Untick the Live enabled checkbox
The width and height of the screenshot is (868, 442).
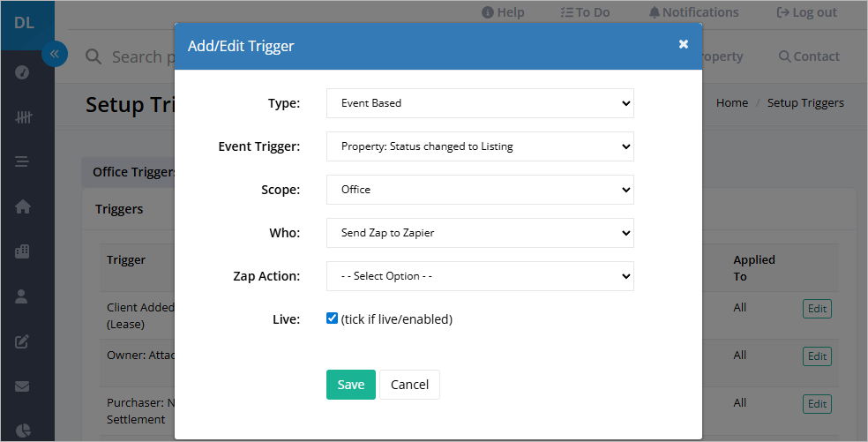click(x=332, y=318)
